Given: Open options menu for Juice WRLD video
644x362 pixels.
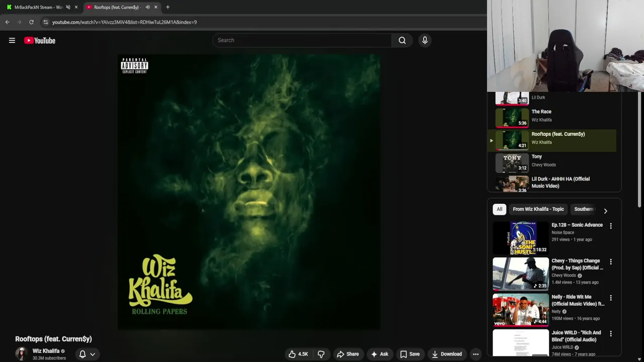Looking at the screenshot, I should pyautogui.click(x=611, y=334).
